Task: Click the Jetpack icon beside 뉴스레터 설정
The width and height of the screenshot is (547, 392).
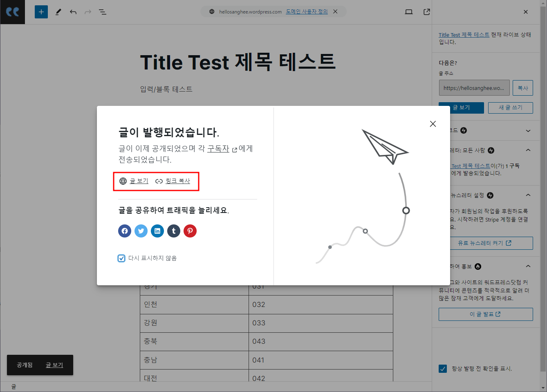Action: 490,195
